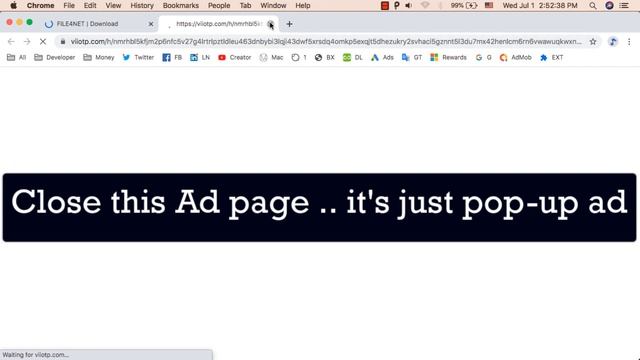Open the Twitter bookmark
Viewport: 640px width, 360px height.
click(x=138, y=58)
